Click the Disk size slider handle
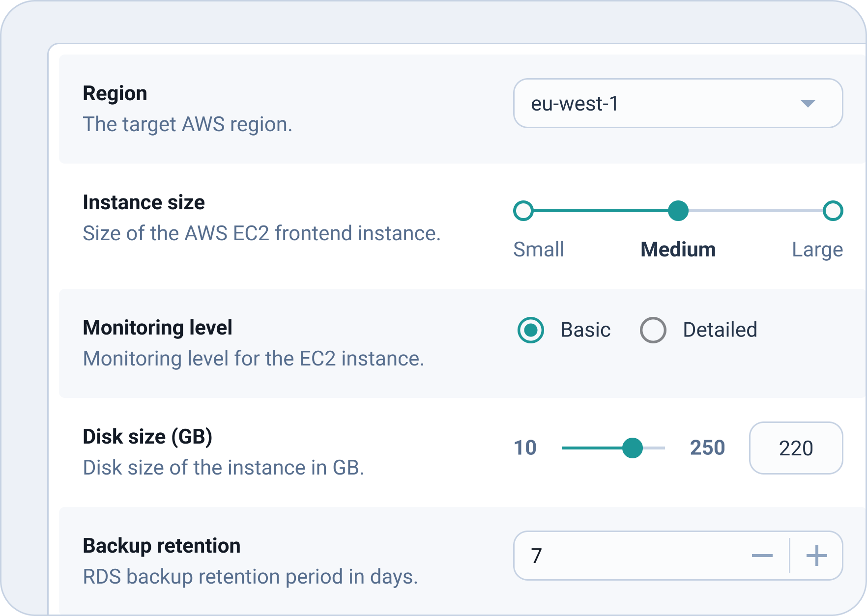The width and height of the screenshot is (867, 616). (633, 448)
